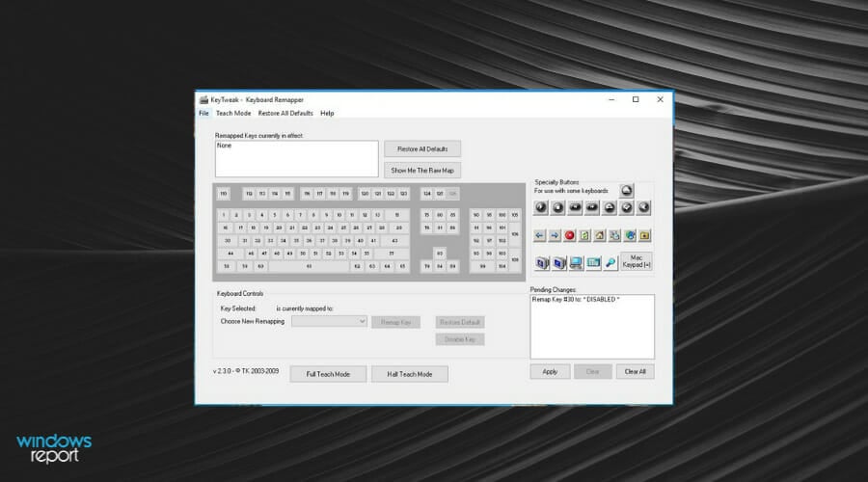Open the Restore All Defaults menu item

click(285, 113)
